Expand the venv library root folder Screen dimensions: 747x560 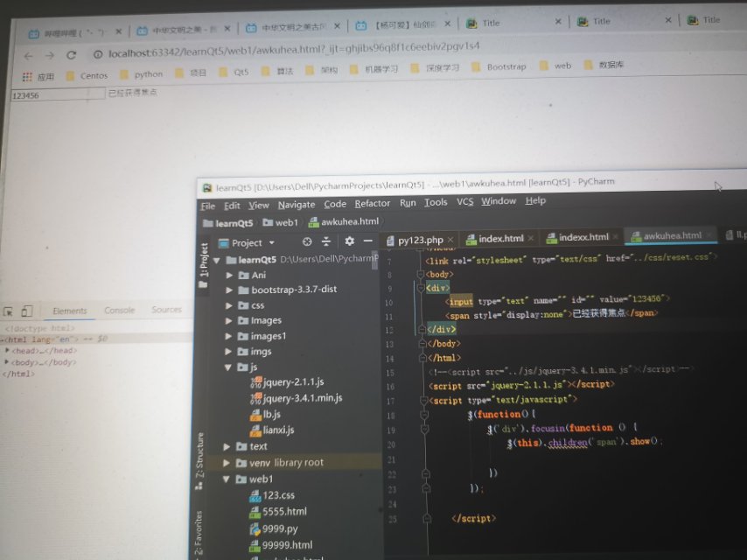(227, 463)
